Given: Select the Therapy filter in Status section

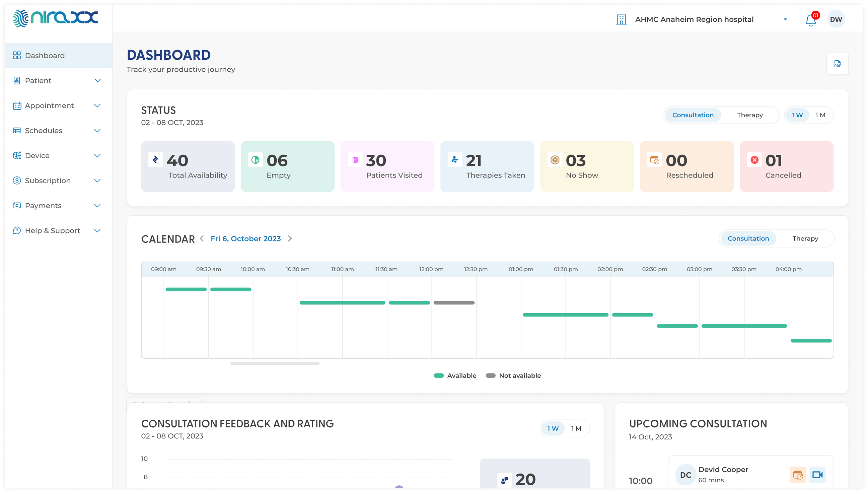Looking at the screenshot, I should [x=750, y=115].
